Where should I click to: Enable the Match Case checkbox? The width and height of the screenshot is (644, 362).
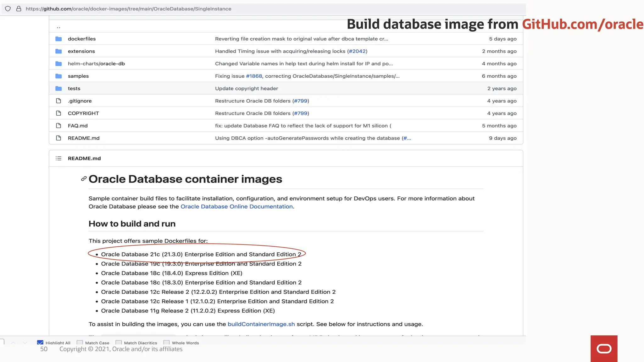[80, 343]
